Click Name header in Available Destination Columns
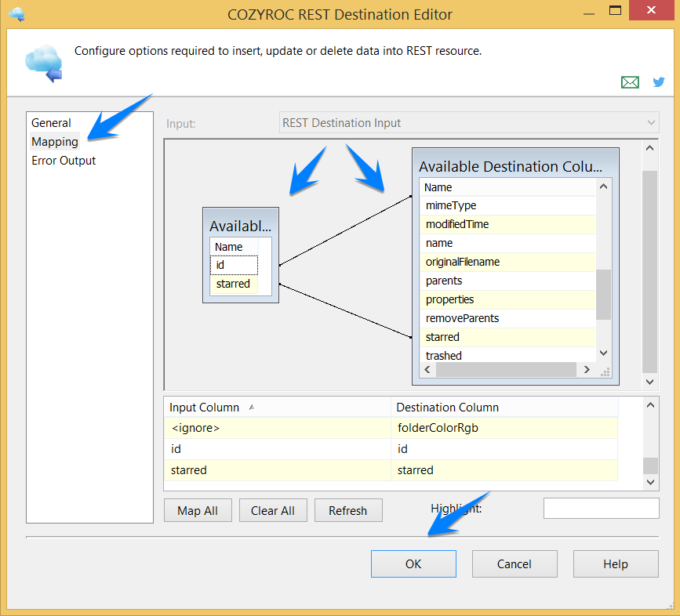The width and height of the screenshot is (680, 616). (x=507, y=187)
